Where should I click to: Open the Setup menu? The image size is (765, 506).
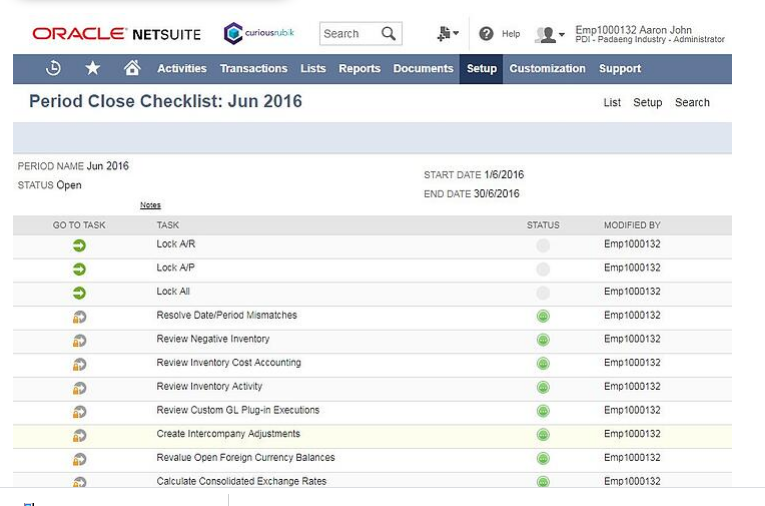pos(481,69)
